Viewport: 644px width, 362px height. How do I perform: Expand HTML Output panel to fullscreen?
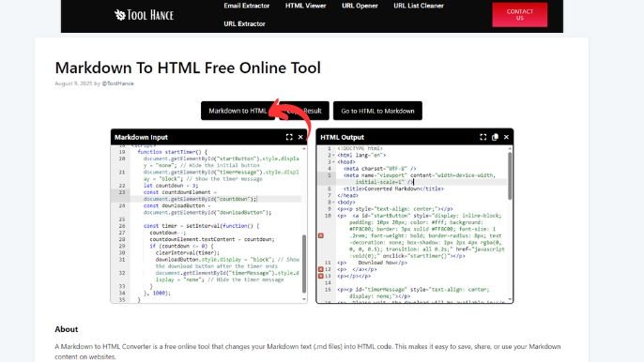483,137
